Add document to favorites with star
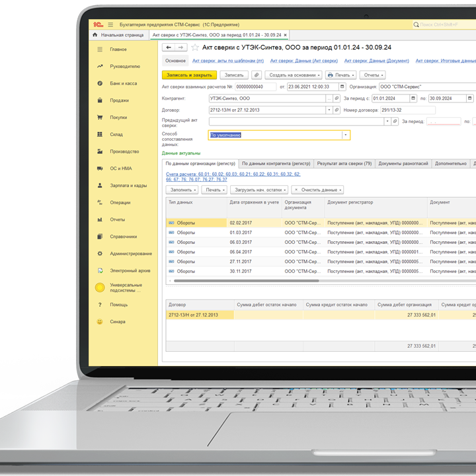 195,48
